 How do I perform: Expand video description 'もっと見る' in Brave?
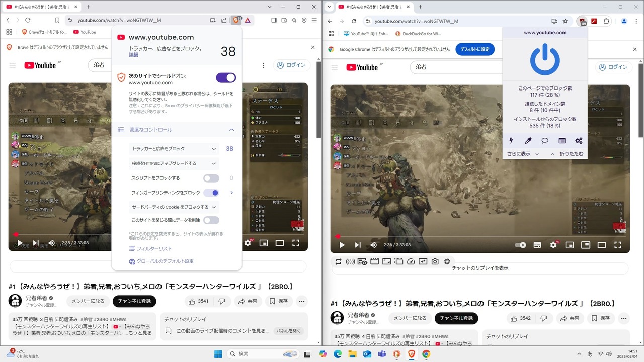[138, 333]
